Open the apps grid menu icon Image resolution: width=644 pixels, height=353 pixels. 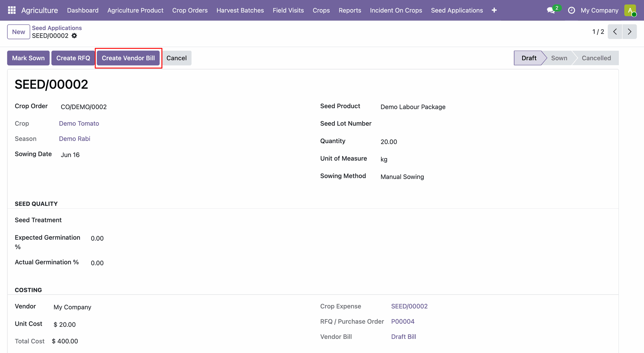coord(12,10)
